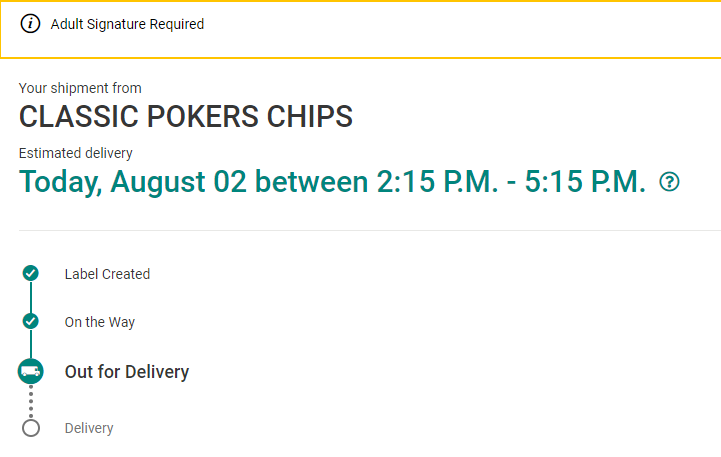Click the dotted line above the Delivery circle

click(x=31, y=401)
